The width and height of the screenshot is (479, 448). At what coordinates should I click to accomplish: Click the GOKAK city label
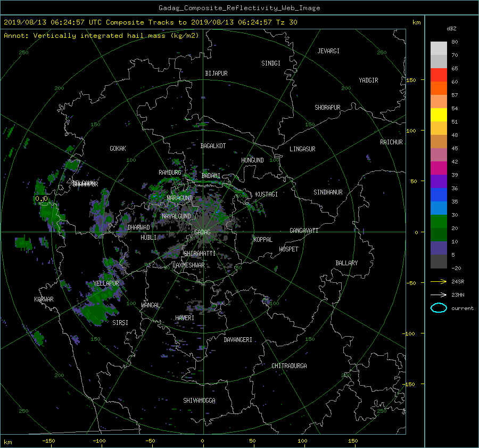(x=118, y=149)
